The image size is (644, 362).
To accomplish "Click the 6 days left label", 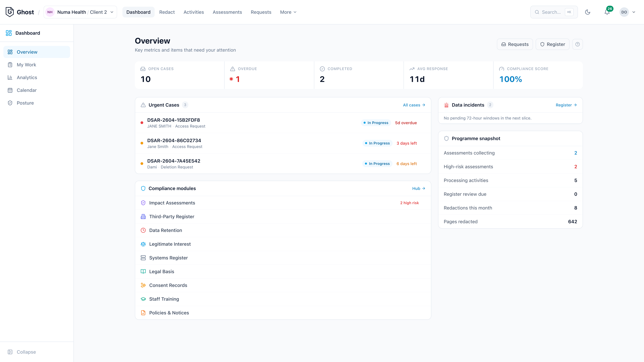I will pyautogui.click(x=407, y=164).
